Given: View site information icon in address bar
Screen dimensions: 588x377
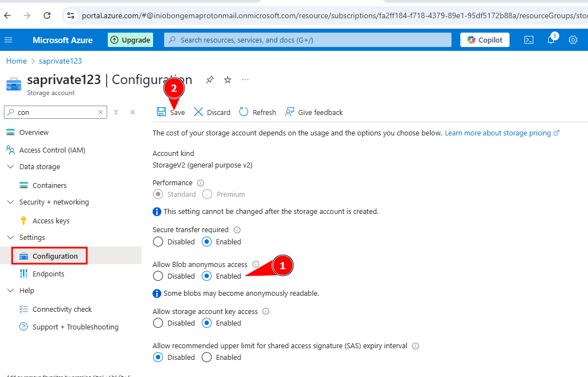Looking at the screenshot, I should [x=71, y=15].
